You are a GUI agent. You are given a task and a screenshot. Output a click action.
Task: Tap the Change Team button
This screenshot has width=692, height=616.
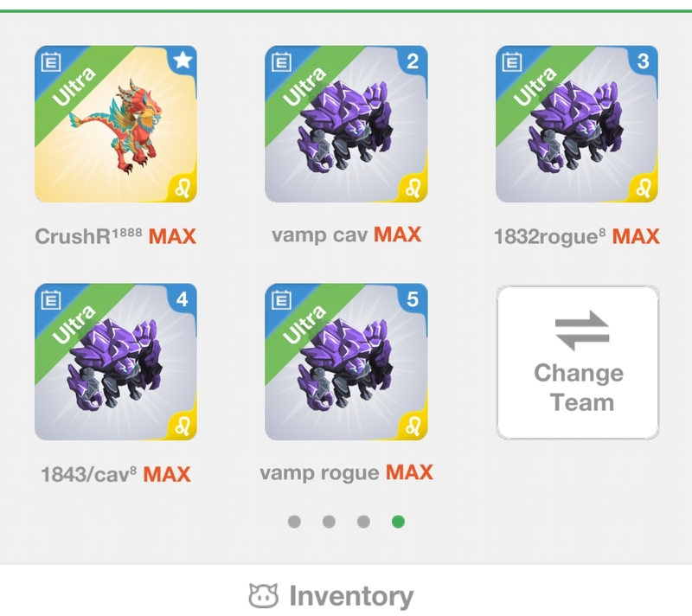tap(578, 363)
